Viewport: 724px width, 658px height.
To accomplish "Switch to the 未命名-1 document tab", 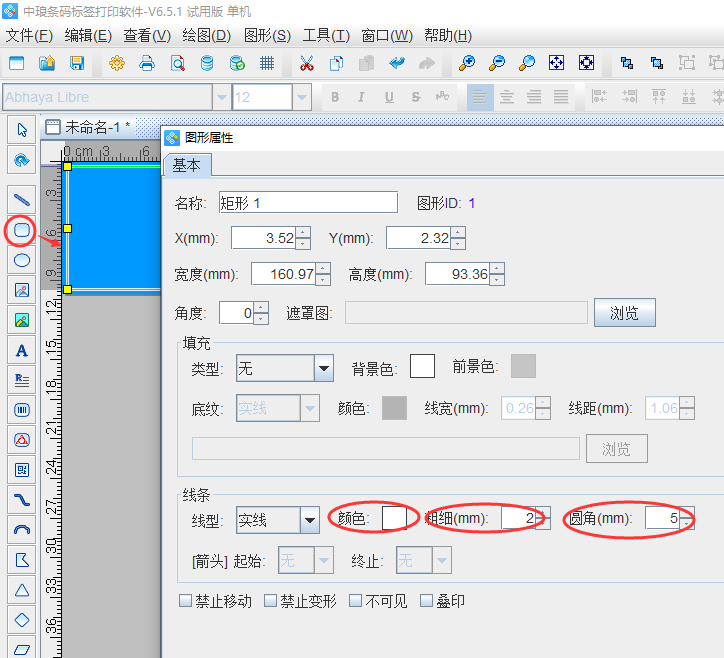I will pyautogui.click(x=89, y=127).
